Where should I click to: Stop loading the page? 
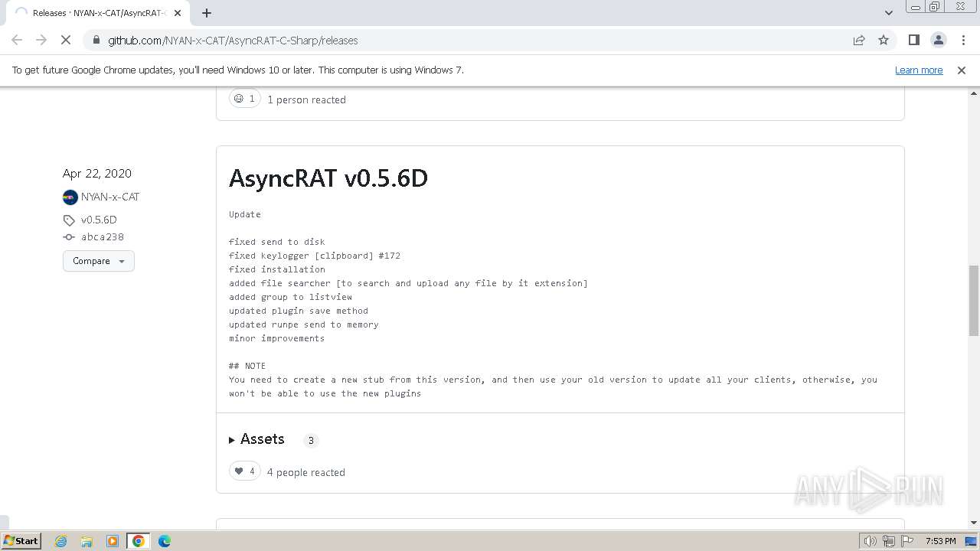[66, 40]
